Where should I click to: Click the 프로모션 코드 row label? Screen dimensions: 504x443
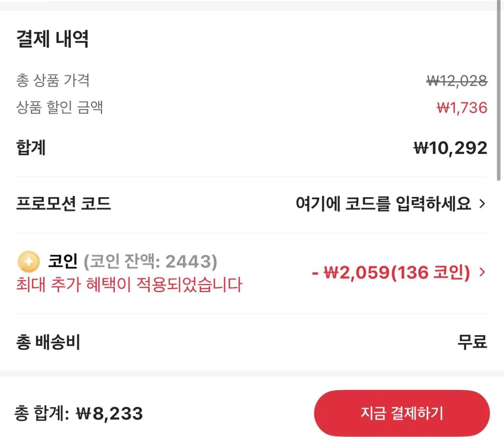[x=63, y=204]
